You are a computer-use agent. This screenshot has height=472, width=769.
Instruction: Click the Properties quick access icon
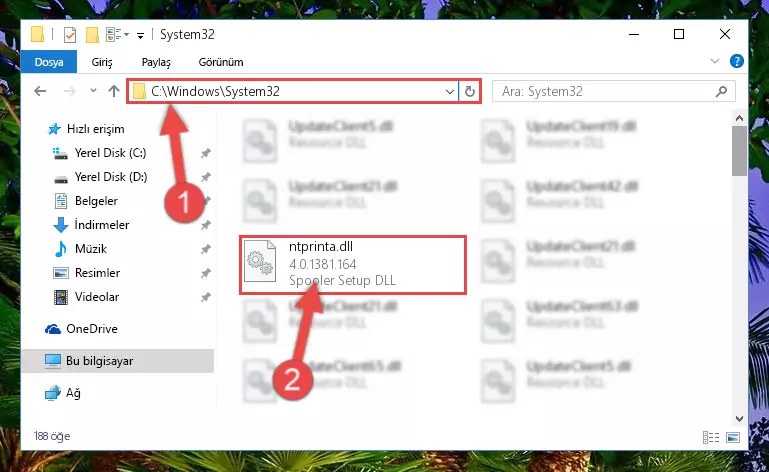tap(70, 35)
